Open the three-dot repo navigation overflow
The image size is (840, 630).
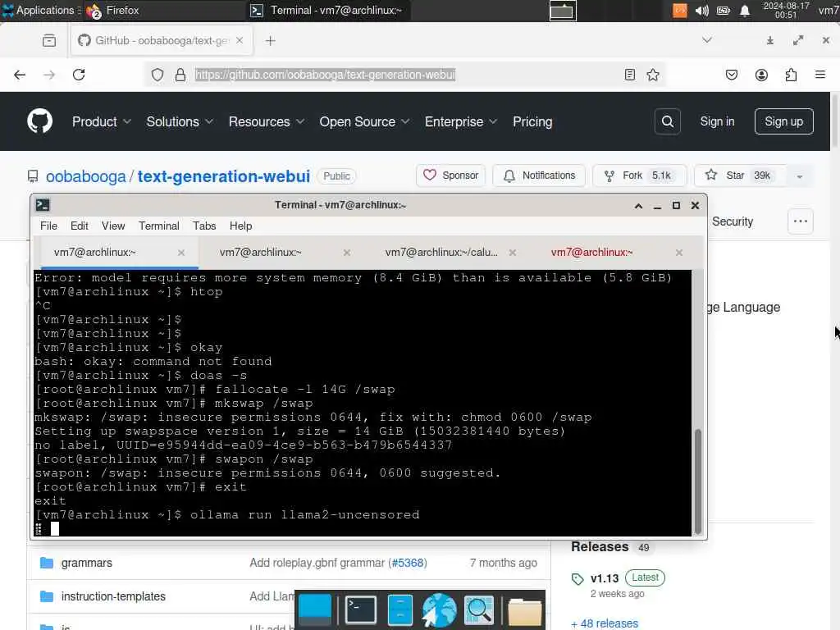(x=801, y=221)
